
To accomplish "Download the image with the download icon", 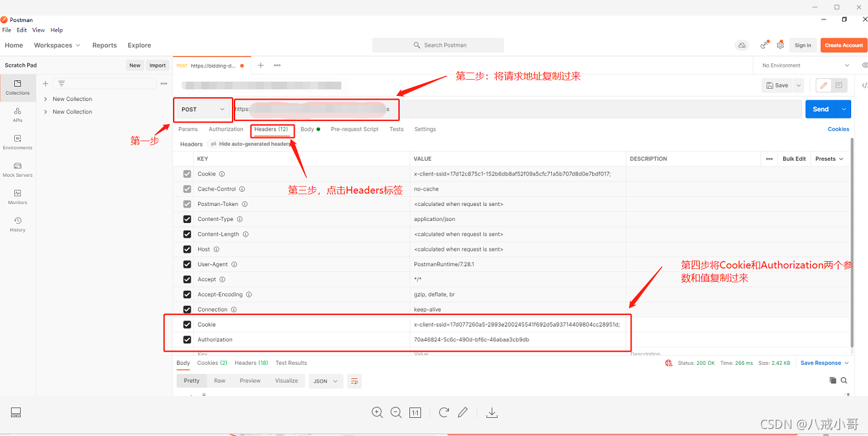I will pos(492,413).
